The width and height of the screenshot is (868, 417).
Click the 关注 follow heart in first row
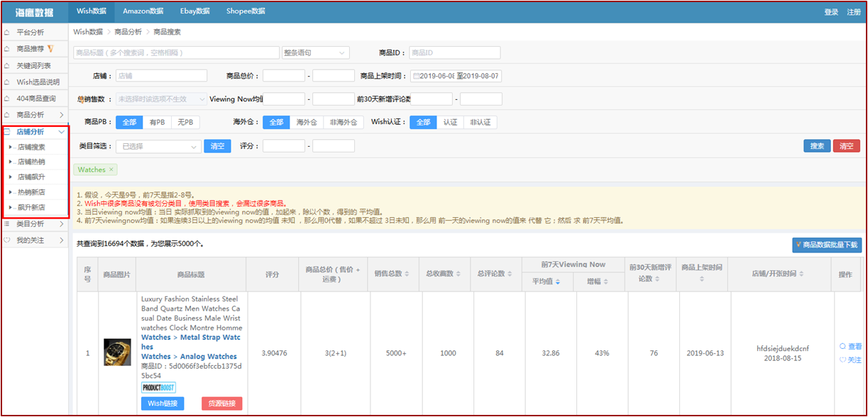(842, 360)
